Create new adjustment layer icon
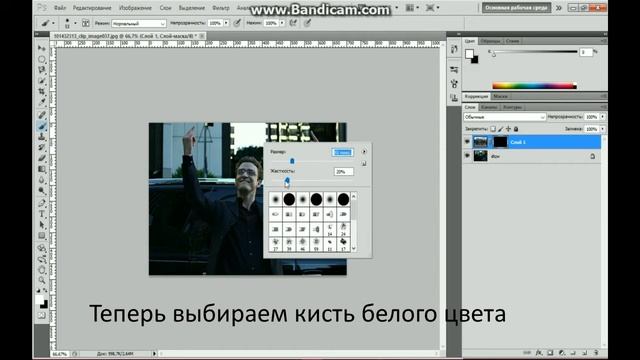The height and width of the screenshot is (360, 640). (562, 353)
